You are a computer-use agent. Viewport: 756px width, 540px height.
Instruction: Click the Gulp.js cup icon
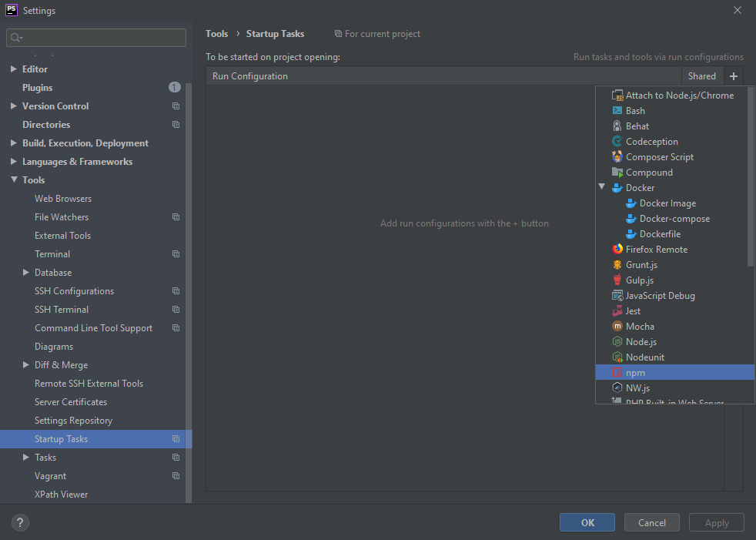tap(617, 280)
